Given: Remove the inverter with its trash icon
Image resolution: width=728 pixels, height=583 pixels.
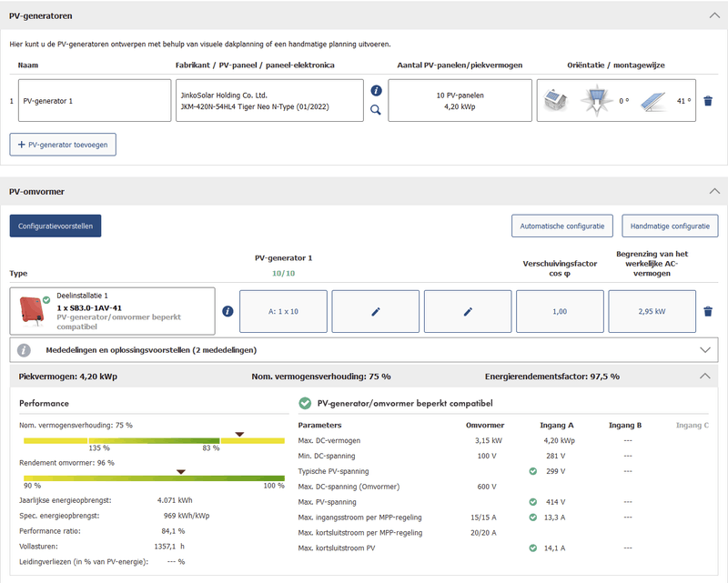Looking at the screenshot, I should click(x=708, y=311).
